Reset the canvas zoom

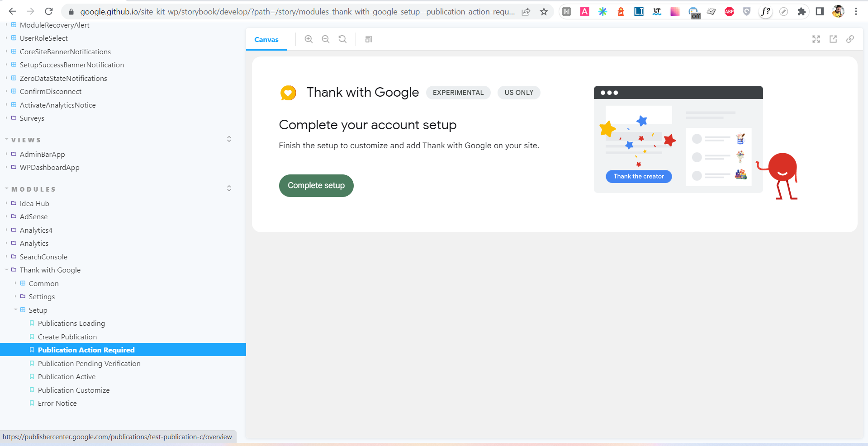pos(343,39)
